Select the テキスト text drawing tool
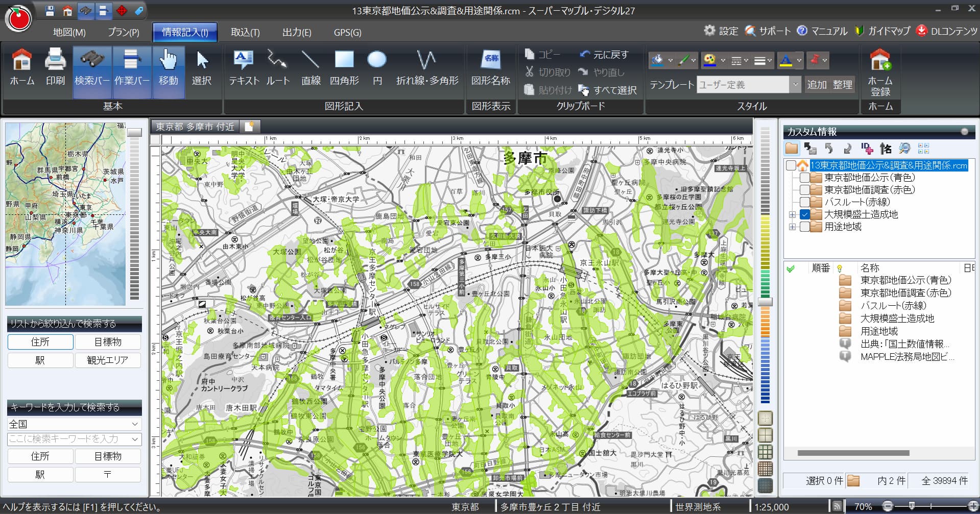Image resolution: width=980 pixels, height=514 pixels. coord(244,67)
